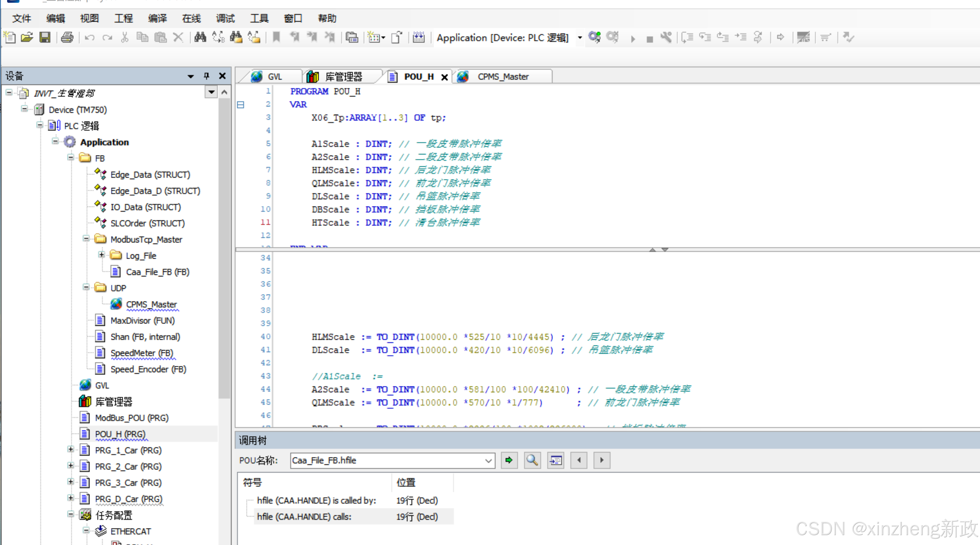Click the Find binoculars icon
This screenshot has height=545, width=980.
(200, 37)
